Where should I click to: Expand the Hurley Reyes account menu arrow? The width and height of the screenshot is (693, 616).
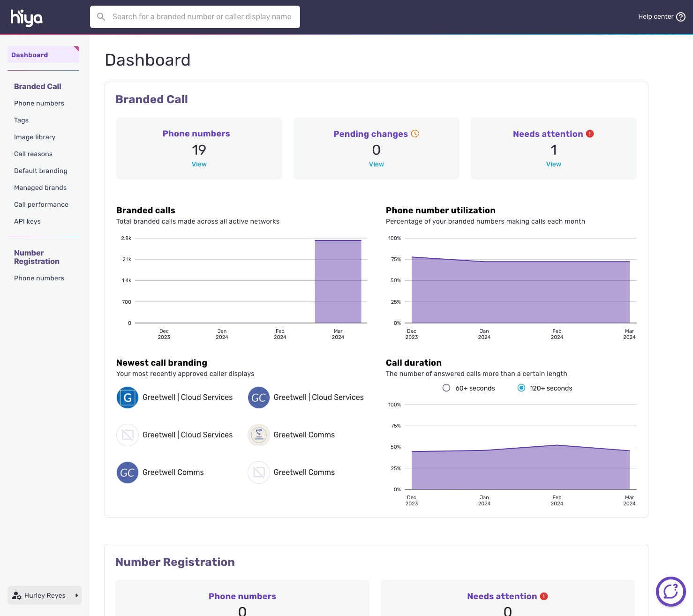(x=76, y=595)
